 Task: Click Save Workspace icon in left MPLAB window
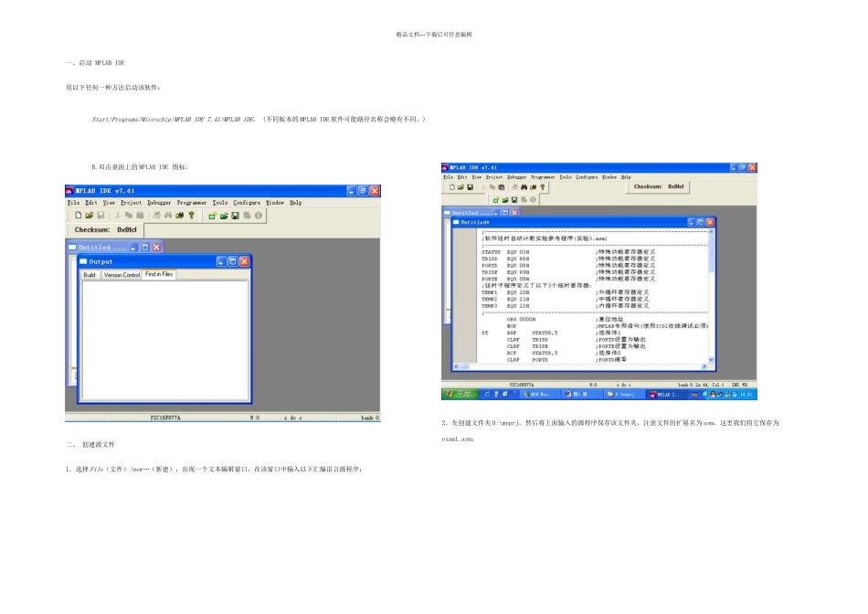click(x=235, y=216)
